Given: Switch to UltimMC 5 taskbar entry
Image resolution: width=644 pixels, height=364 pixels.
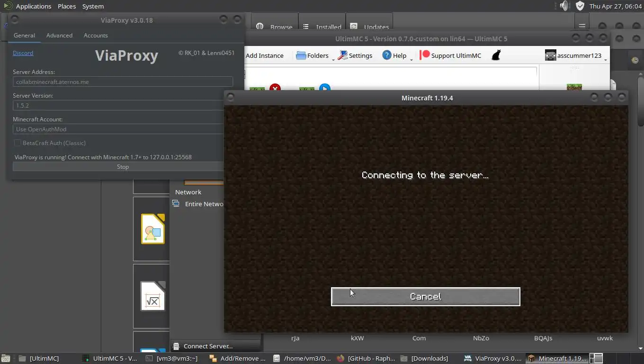Looking at the screenshot, I should 110,358.
